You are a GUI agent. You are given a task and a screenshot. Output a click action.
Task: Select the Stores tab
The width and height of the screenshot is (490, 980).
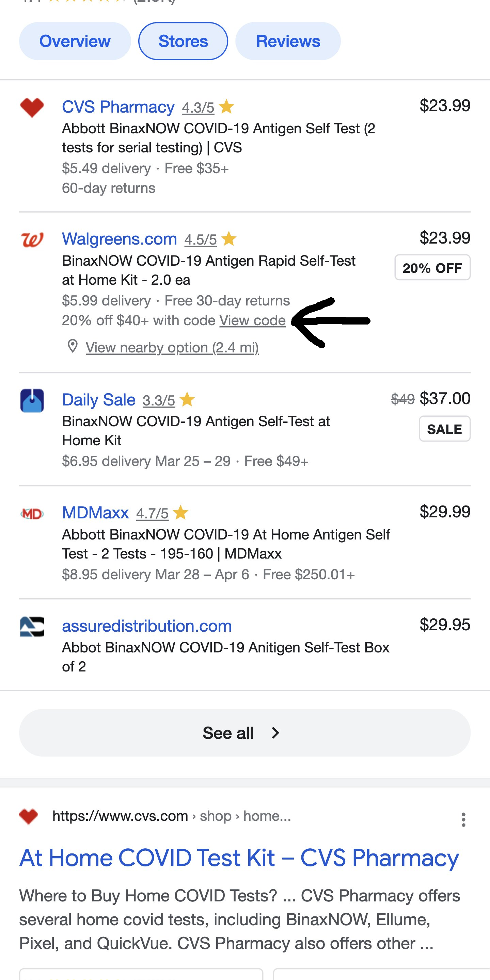pos(183,41)
